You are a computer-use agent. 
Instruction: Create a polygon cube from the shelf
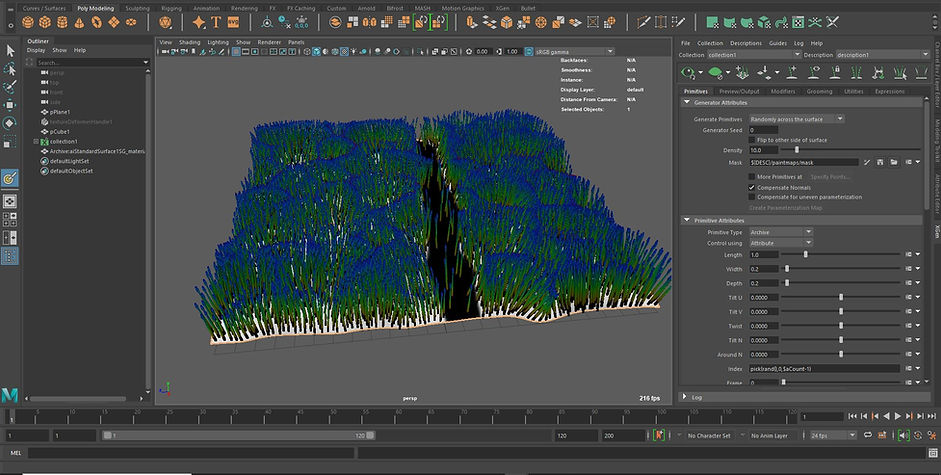pos(45,22)
